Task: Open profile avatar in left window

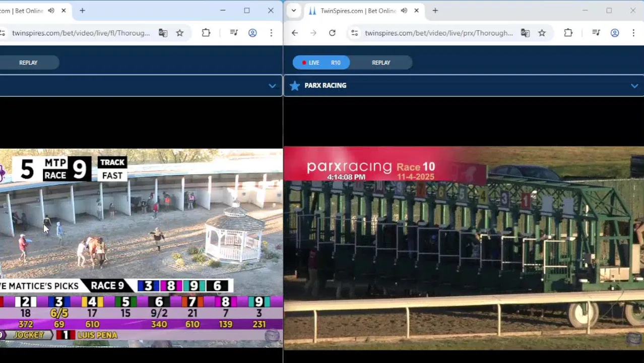Action: [252, 33]
